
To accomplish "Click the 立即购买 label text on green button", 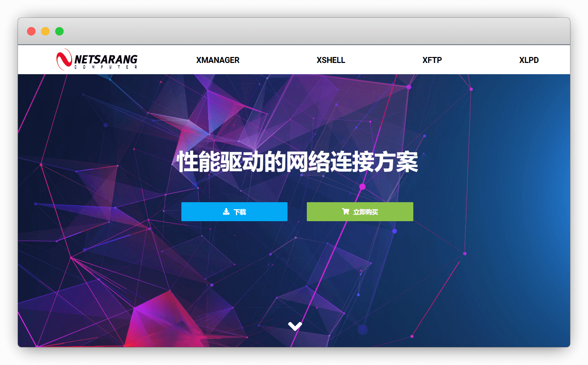I will coord(366,212).
